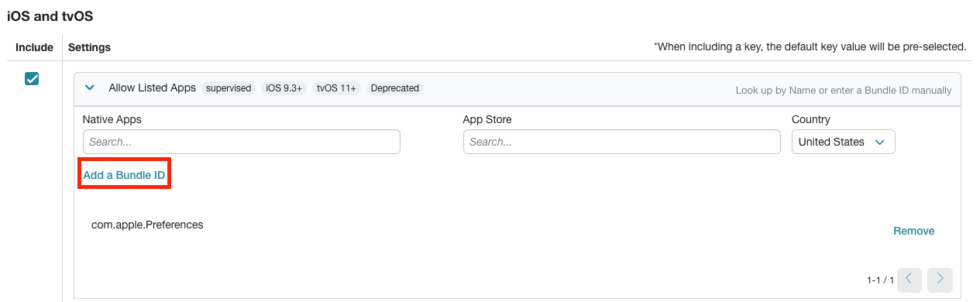Click the Country label
The image size is (980, 302).
tap(811, 119)
